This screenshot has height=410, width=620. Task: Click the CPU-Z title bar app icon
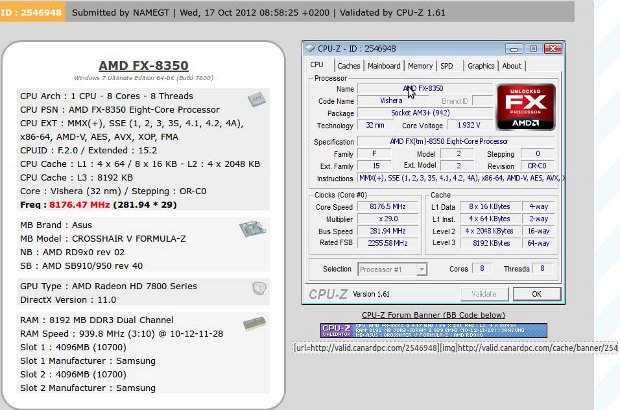[310, 49]
